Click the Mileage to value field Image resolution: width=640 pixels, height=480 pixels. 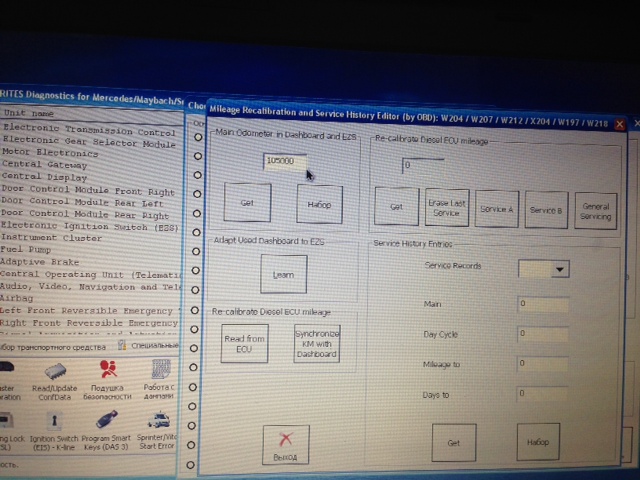(542, 364)
